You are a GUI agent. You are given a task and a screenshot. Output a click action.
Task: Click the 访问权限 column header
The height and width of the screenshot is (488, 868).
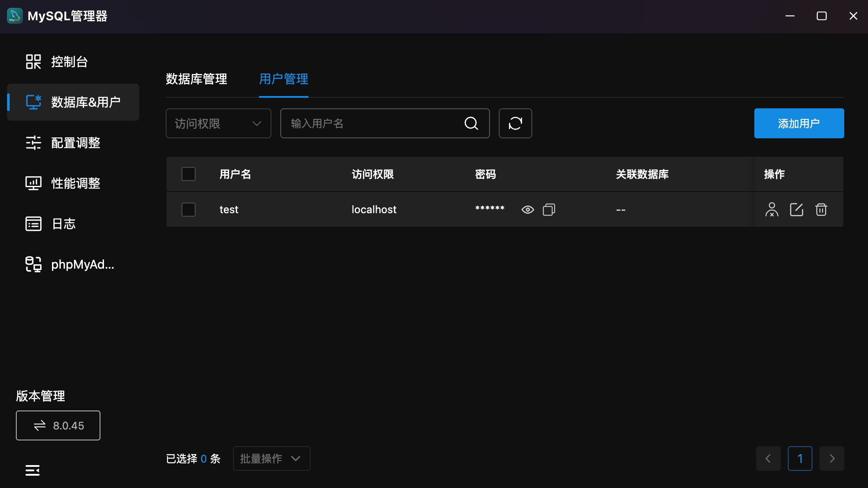pyautogui.click(x=373, y=174)
